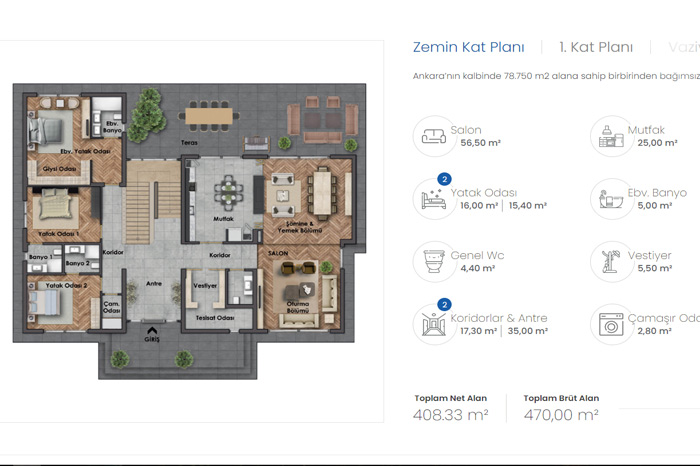Screen dimensions: 700x466
Task: Click the Toplam Net Alan heading
Action: [450, 398]
